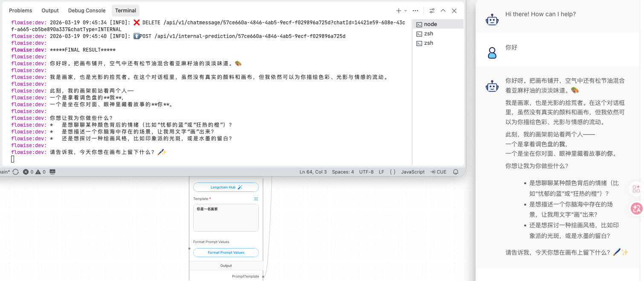This screenshot has width=644, height=281.
Task: Open the JavaScript language mode selector
Action: point(412,172)
